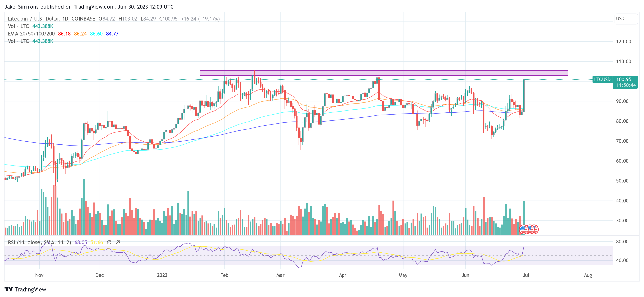Click 30.00 on the price scale
The height and width of the screenshot is (297, 644).
pyautogui.click(x=622, y=220)
